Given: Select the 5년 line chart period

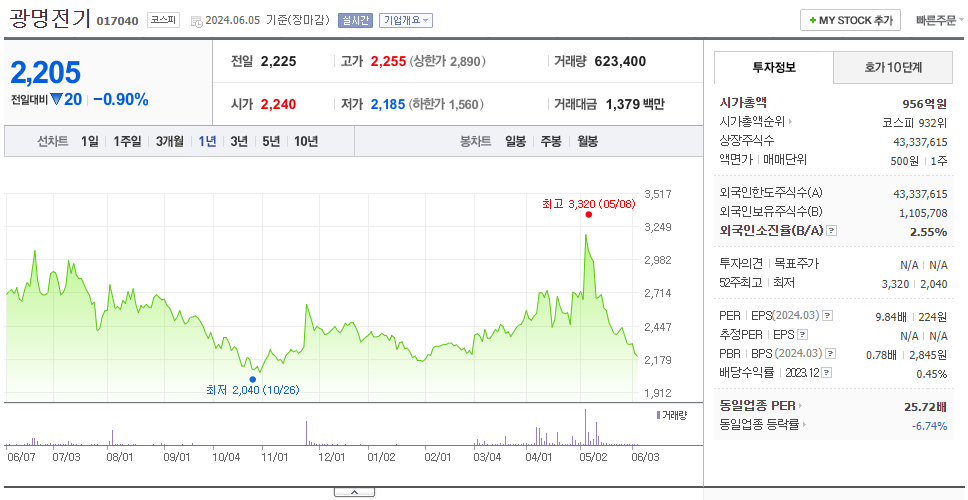Looking at the screenshot, I should click(x=271, y=141).
